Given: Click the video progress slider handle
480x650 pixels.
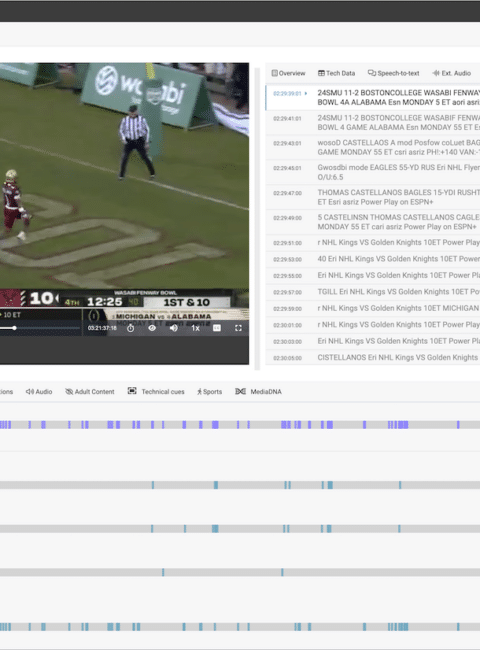Looking at the screenshot, I should coord(14,328).
